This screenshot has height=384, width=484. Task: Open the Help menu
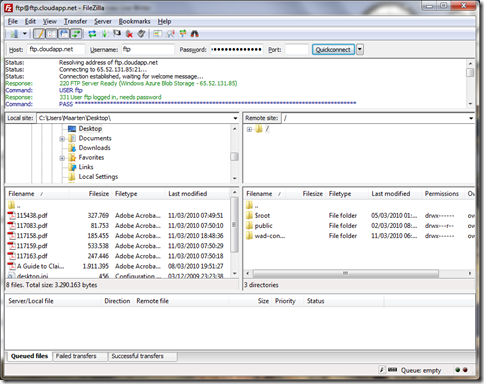tap(164, 22)
